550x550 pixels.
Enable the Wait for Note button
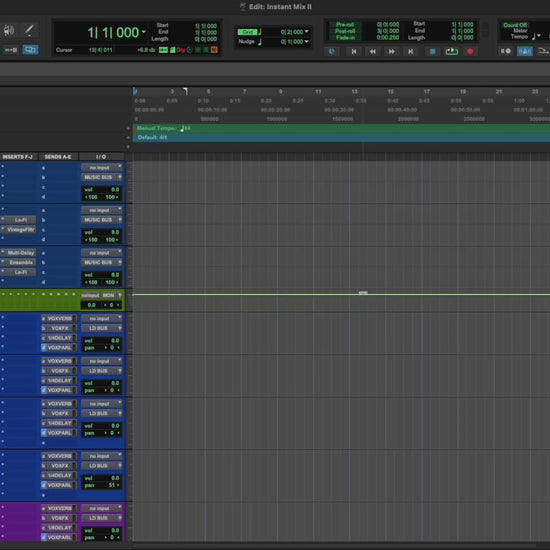pyautogui.click(x=506, y=51)
